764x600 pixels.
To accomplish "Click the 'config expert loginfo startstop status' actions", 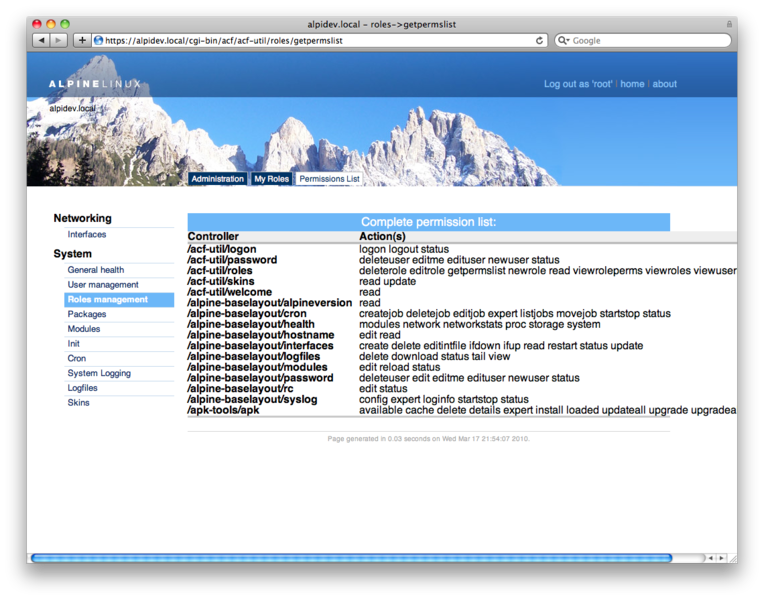I will [443, 399].
